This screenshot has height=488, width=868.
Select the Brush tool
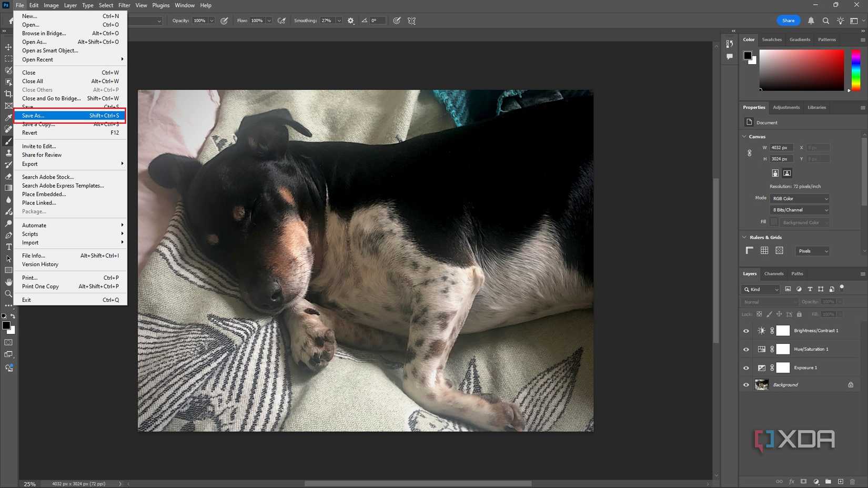tap(8, 141)
